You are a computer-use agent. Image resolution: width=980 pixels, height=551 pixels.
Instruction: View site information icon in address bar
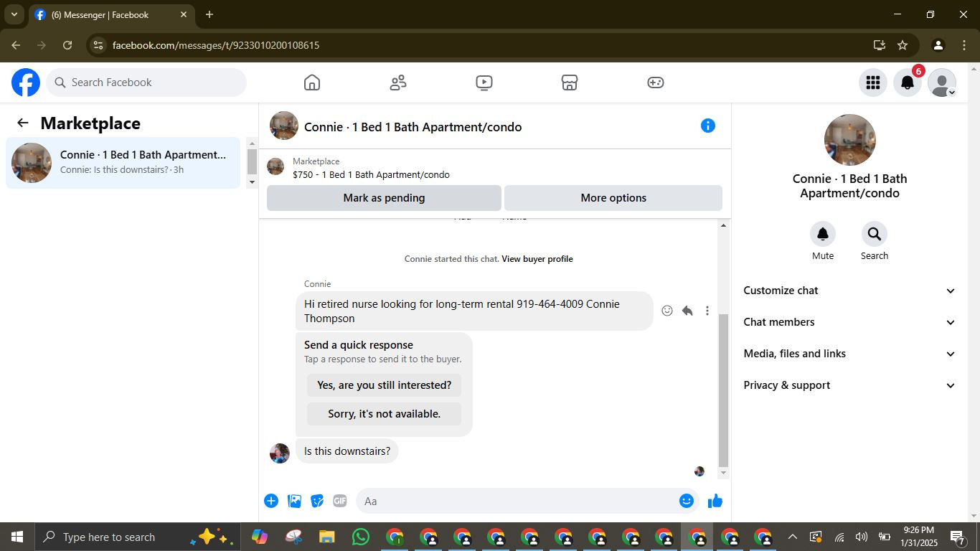pos(99,45)
